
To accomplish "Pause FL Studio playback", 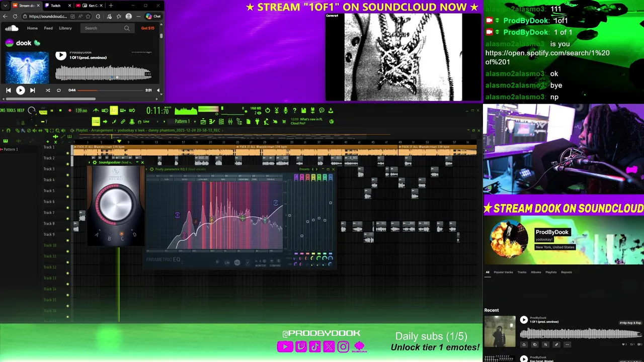I will 52,110.
